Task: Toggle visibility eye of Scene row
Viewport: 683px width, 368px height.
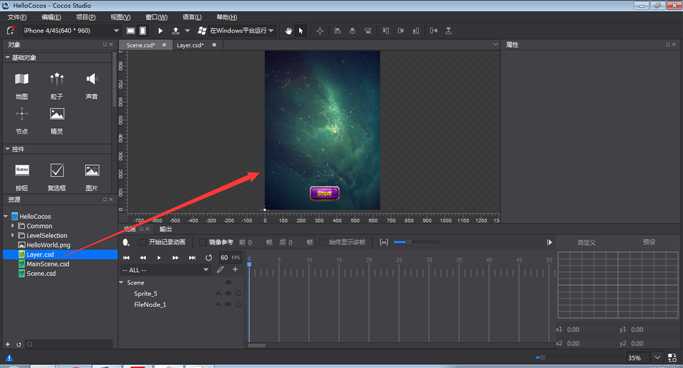Action: pos(228,283)
